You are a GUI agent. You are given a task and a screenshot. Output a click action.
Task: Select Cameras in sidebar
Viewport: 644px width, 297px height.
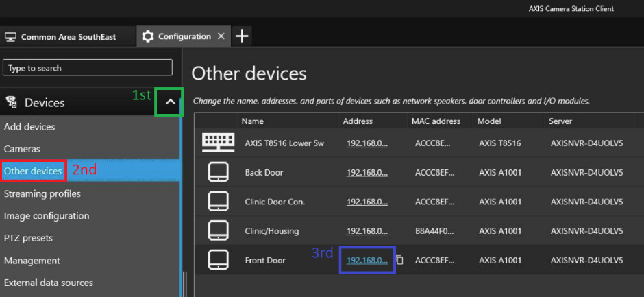pos(22,149)
